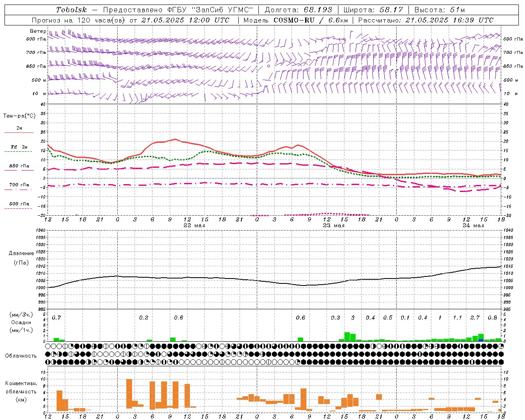
Task: Click 'Рассчитано: 21.05.2025 16:39 UTC' calculation timestamp
Action: point(426,20)
